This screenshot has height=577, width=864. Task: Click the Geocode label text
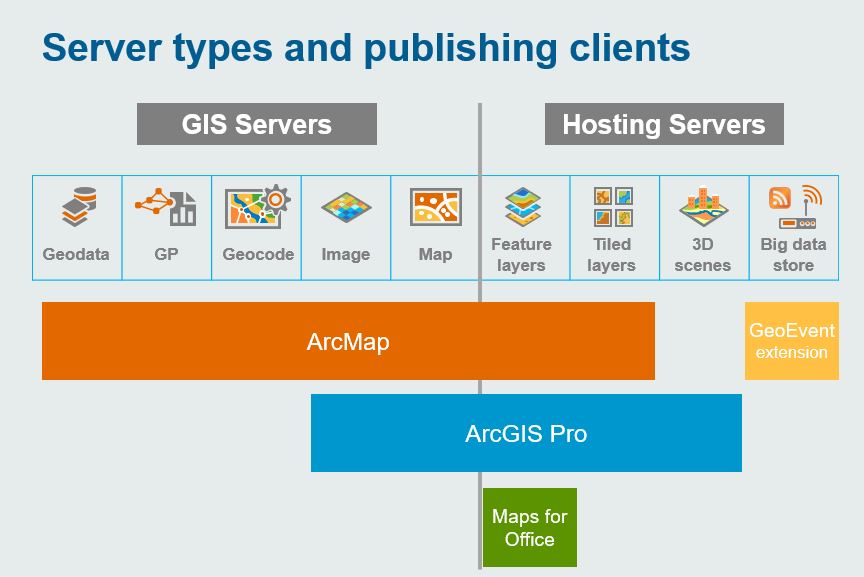[258, 254]
